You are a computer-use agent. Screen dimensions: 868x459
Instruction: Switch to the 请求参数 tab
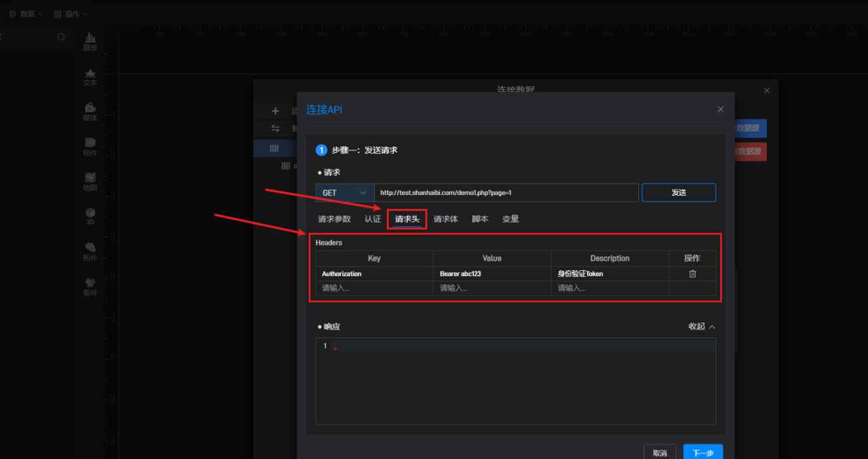point(334,219)
